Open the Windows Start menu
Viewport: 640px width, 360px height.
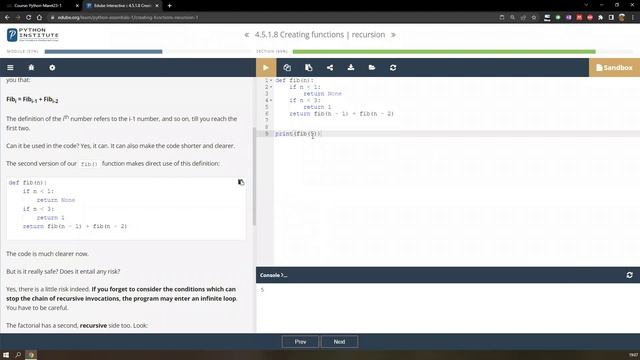pyautogui.click(x=6, y=355)
